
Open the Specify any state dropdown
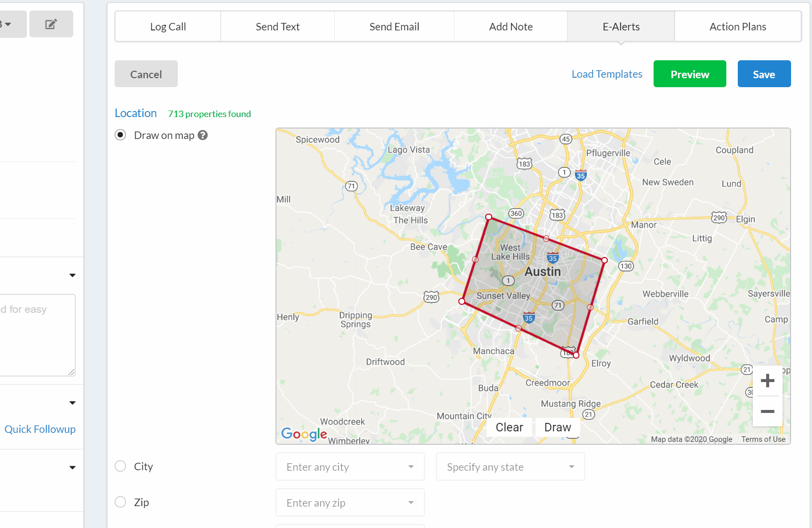(510, 467)
